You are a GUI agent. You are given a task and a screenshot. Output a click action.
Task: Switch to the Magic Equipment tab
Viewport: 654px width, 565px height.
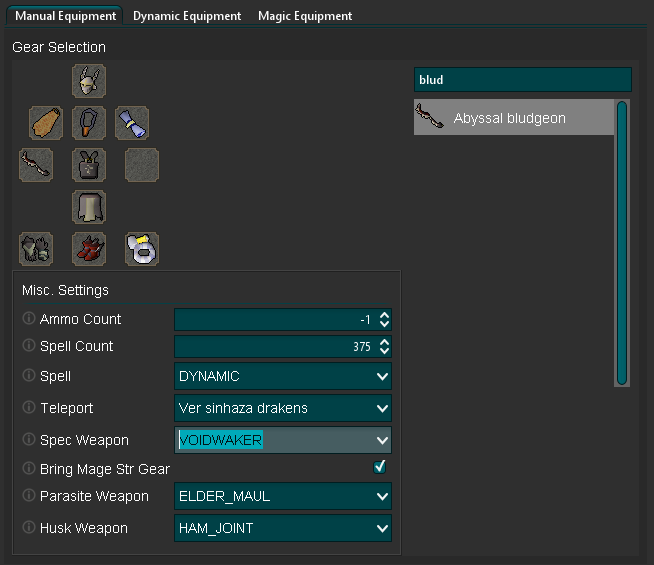point(305,16)
